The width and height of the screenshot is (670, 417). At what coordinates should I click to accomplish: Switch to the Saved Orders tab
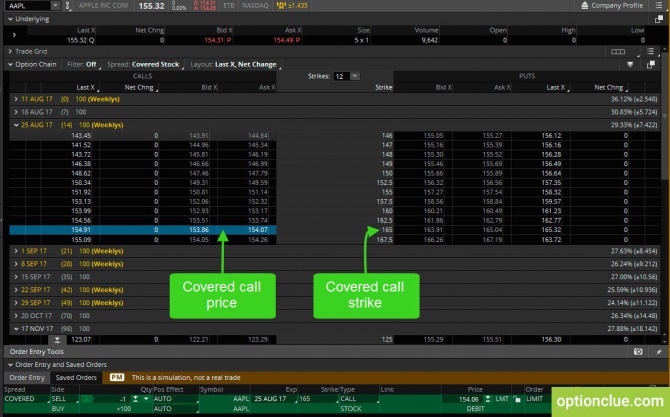[76, 378]
